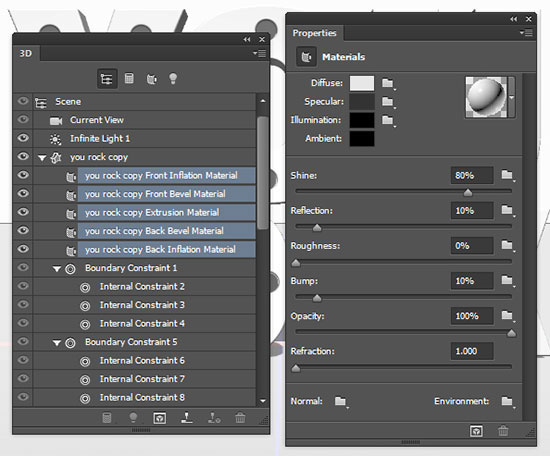Open the Environment texture folder icon
Viewport: 550px width, 456px height.
(508, 401)
